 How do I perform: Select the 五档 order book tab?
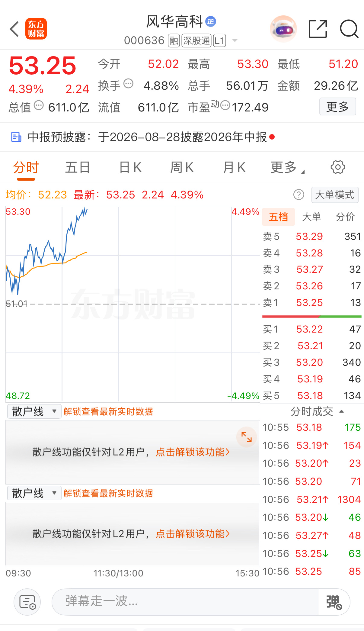tap(278, 217)
